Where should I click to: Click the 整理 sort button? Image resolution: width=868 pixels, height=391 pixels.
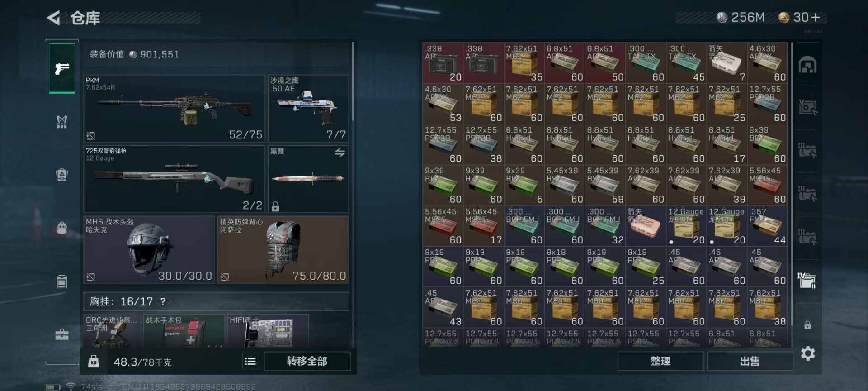[660, 361]
